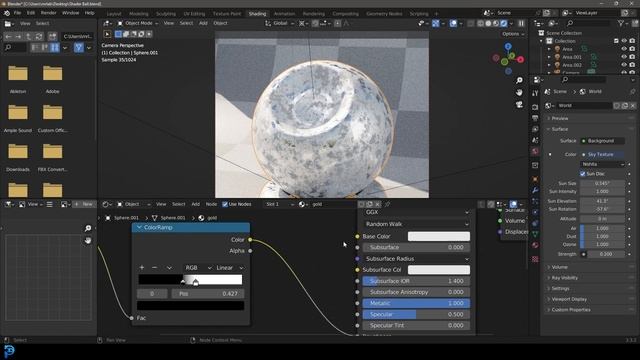Image resolution: width=640 pixels, height=360 pixels.
Task: Open the Downloads folder
Action: click(x=18, y=157)
